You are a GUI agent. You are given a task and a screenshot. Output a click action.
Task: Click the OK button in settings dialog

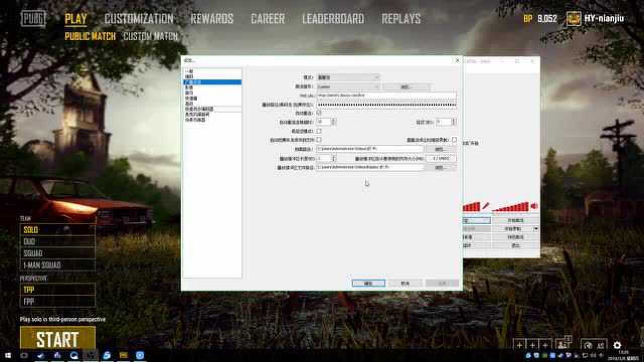click(369, 283)
